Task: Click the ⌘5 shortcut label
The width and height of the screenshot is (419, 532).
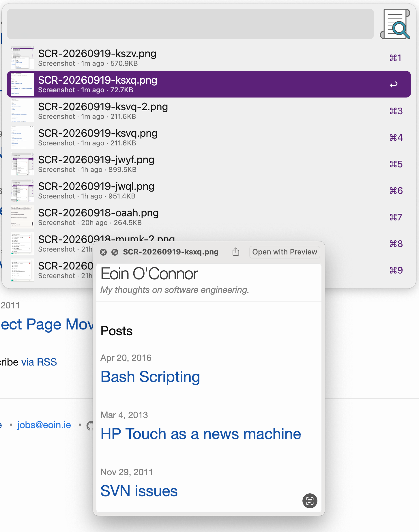Action: coord(396,164)
